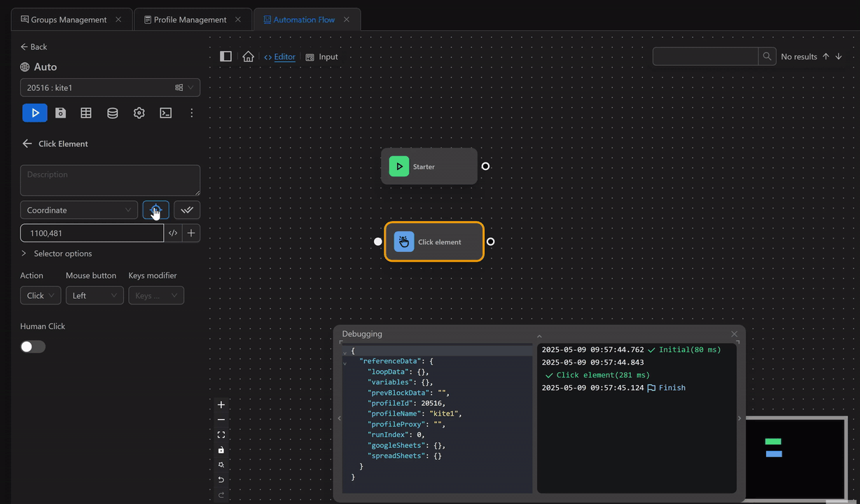
Task: Open flow settings with the gear icon
Action: tap(139, 113)
